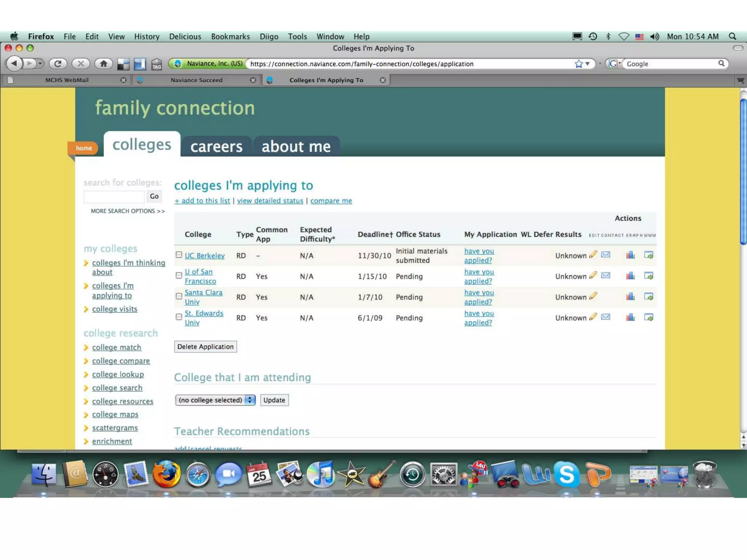Select the St. Edwards Univ checkbox

[179, 317]
